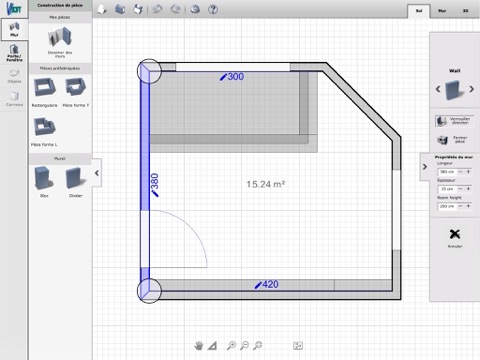Open the Portes/Fenêtres sidebar category

(14, 53)
